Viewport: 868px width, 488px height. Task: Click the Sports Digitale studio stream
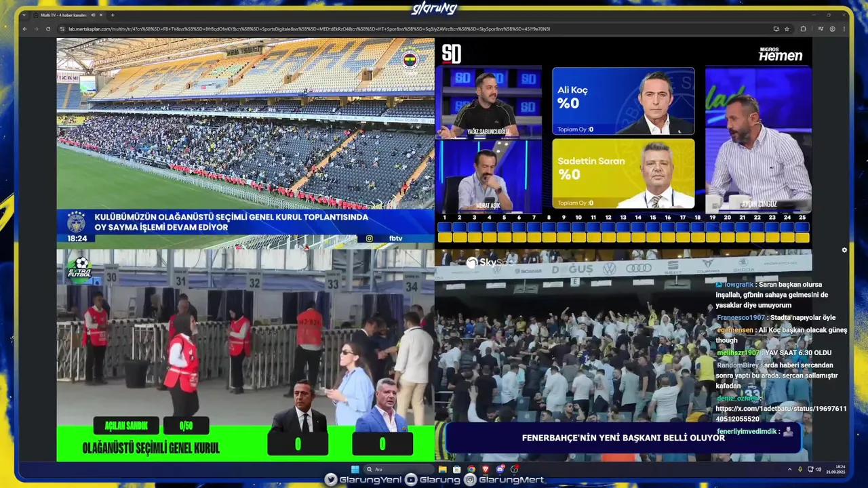coord(623,142)
